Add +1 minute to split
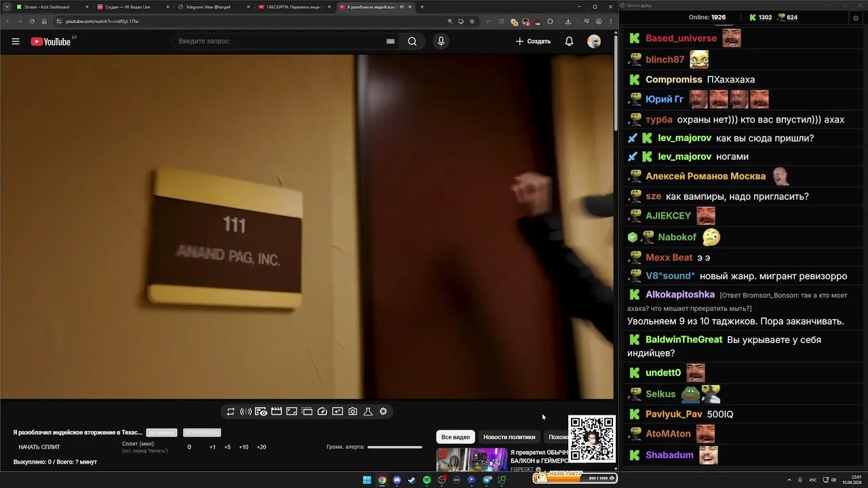 tap(212, 447)
